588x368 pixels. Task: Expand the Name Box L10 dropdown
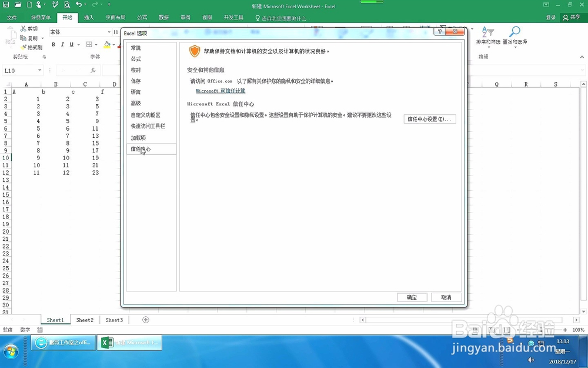click(39, 70)
